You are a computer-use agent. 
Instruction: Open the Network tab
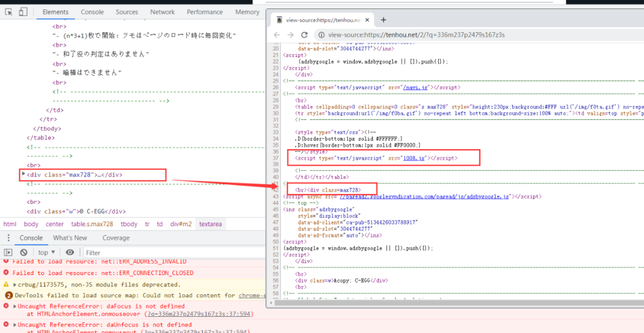point(162,12)
